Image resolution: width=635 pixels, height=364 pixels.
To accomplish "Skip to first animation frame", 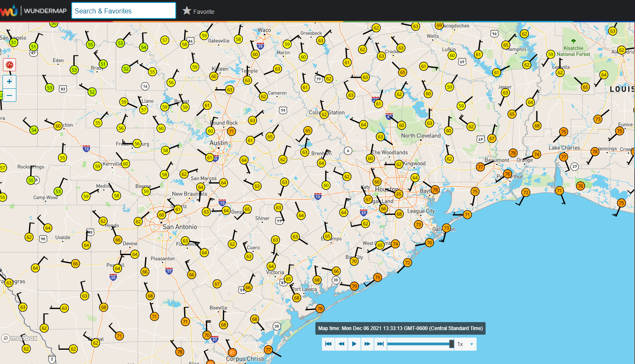I will pyautogui.click(x=328, y=344).
